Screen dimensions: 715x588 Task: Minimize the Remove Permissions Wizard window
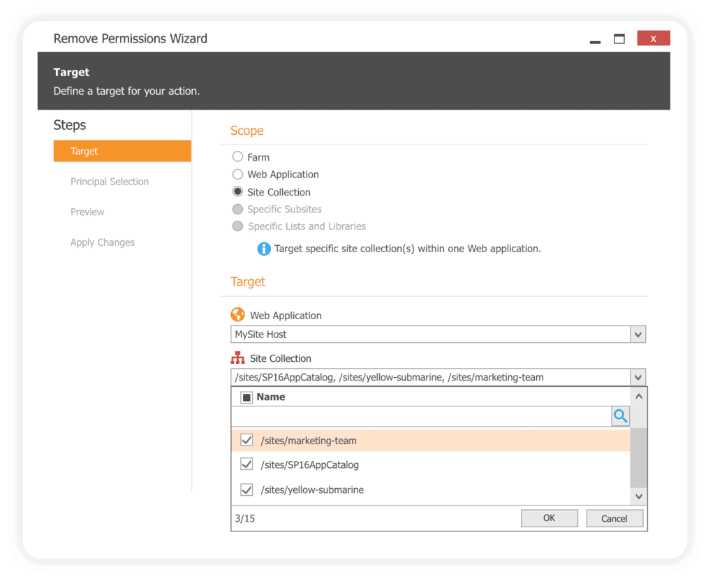pyautogui.click(x=595, y=40)
